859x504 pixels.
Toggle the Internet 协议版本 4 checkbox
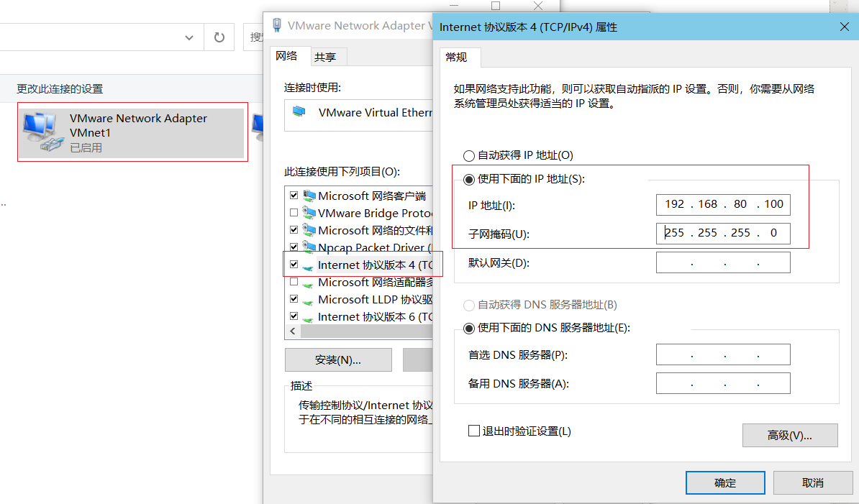click(294, 265)
